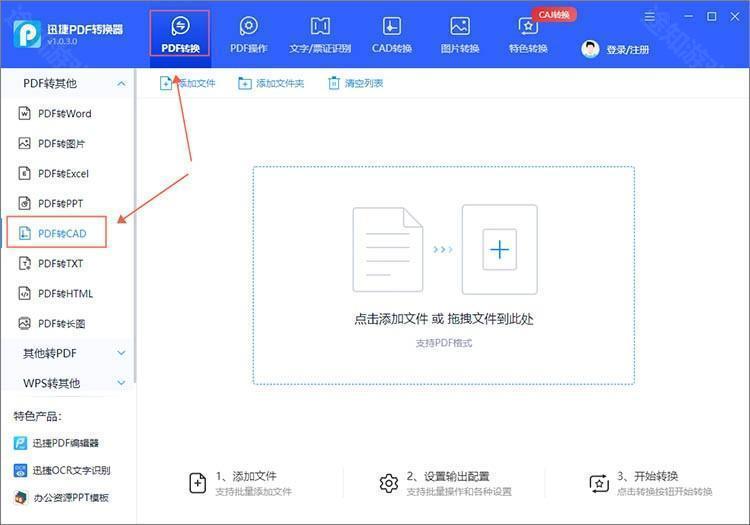Expand the 其他转PDF section
Viewport: 750px width, 525px height.
click(x=121, y=353)
